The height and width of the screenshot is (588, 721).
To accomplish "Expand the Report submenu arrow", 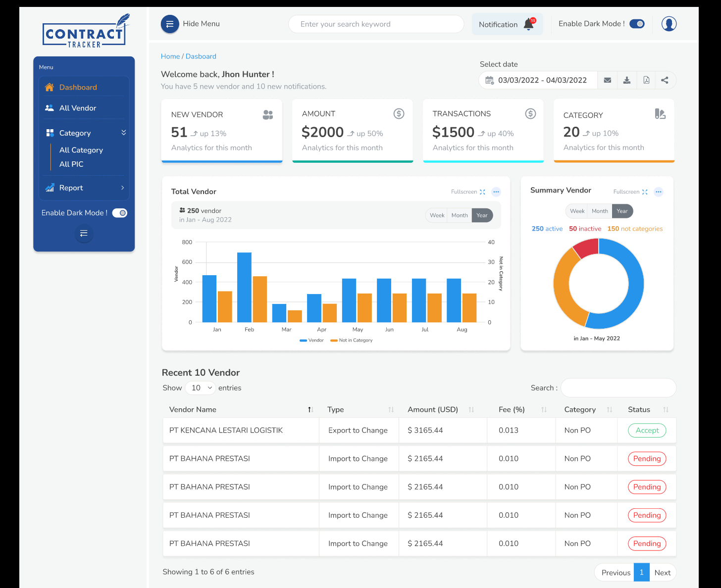I will click(x=122, y=188).
